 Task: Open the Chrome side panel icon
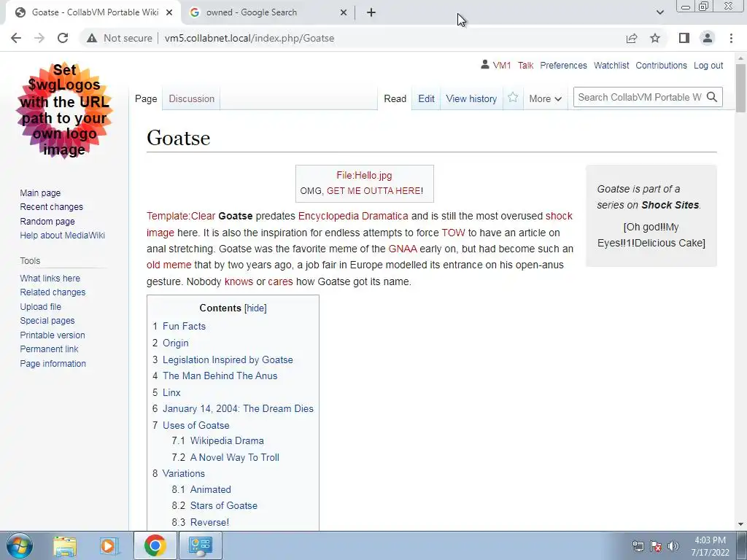[x=684, y=38]
